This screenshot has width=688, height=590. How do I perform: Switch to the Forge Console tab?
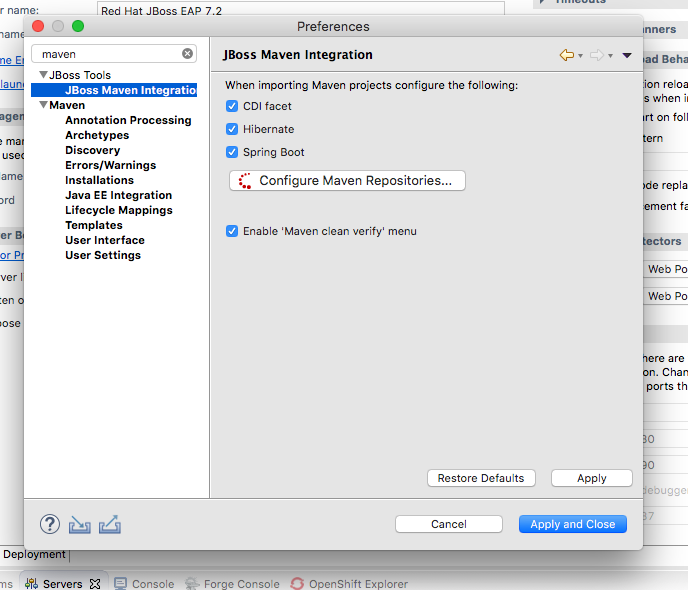241,584
